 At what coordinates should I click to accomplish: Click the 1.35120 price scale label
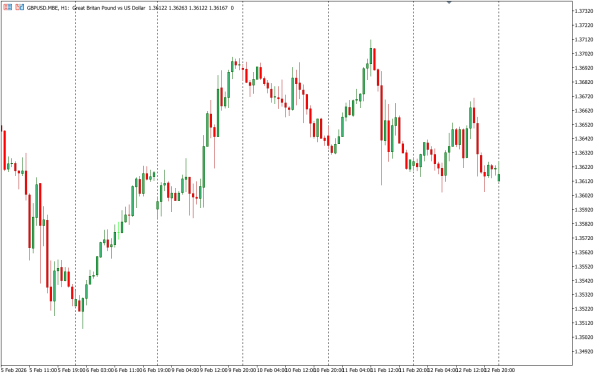pyautogui.click(x=584, y=323)
